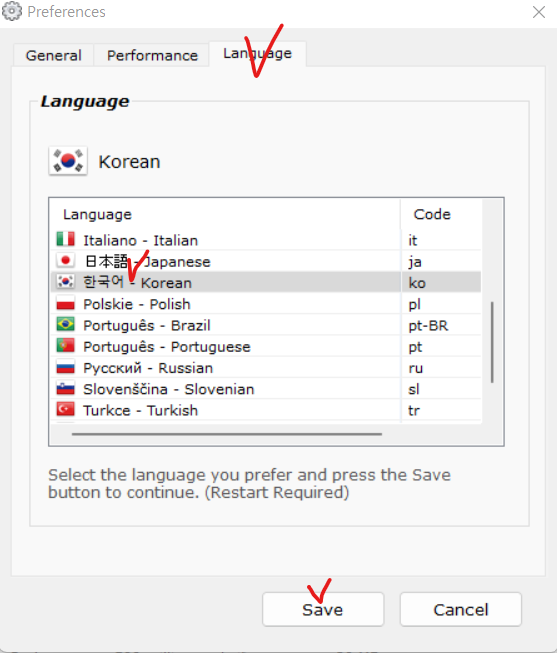Click the selected language name 'Korean' label
557x653 pixels.
click(130, 162)
